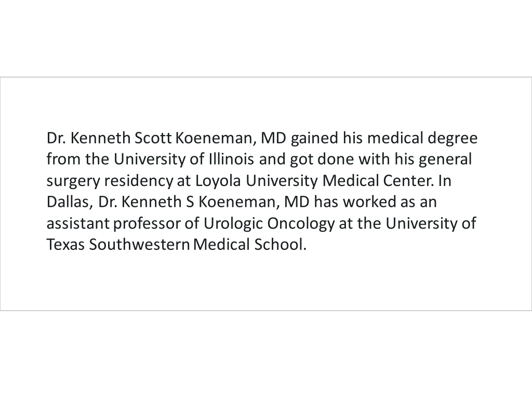
Task: Click the name Kenneth Scott Koeneman in first line
Action: [x=162, y=138]
